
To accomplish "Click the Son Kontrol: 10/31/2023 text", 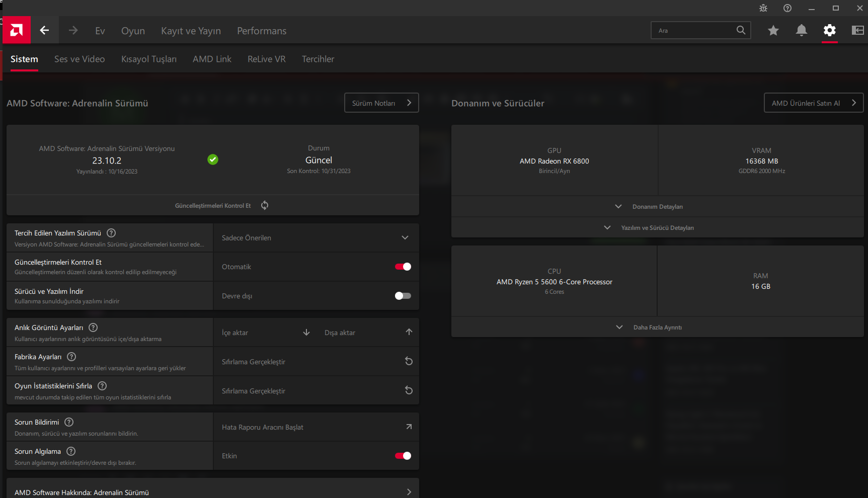I will (319, 171).
